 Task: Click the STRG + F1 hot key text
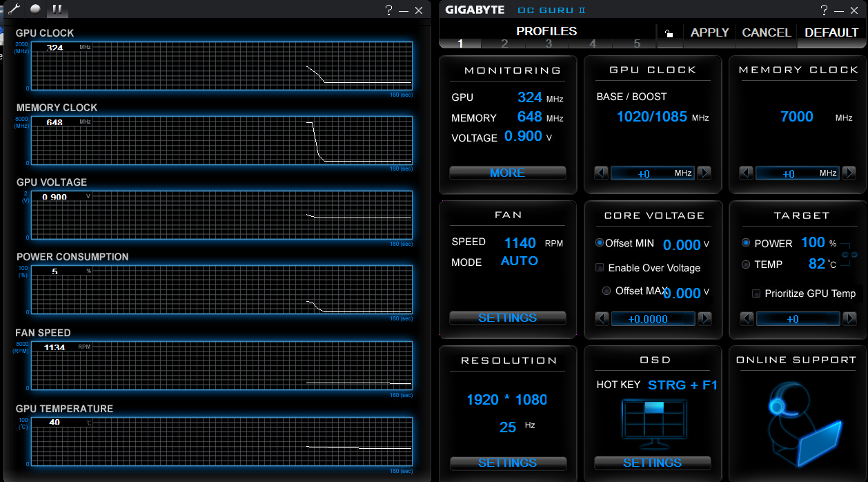click(x=683, y=385)
